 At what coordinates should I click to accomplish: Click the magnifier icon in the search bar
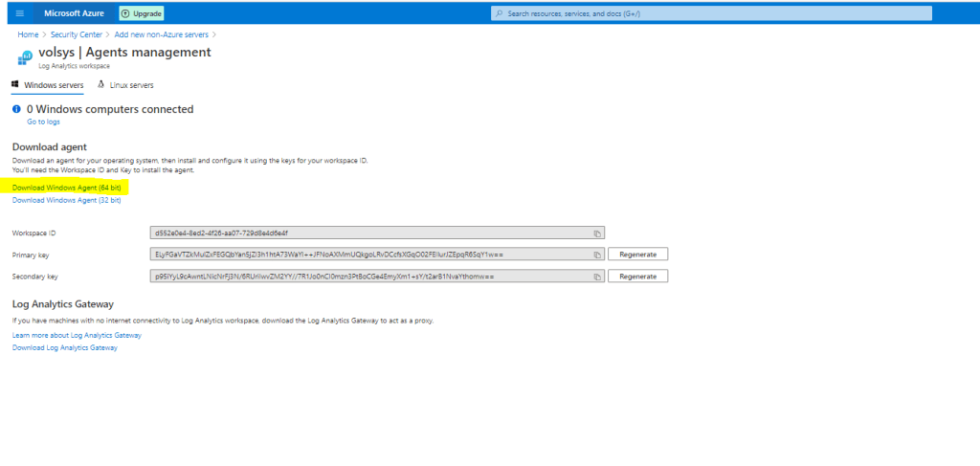point(500,13)
